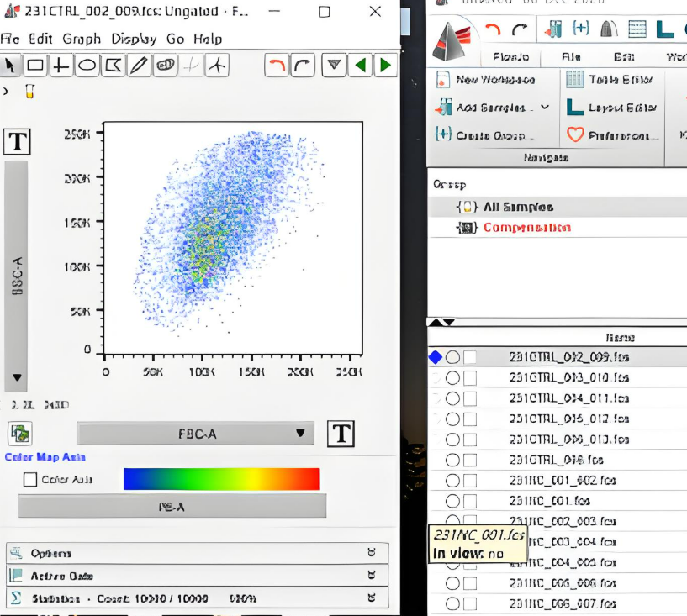This screenshot has height=616, width=687.
Task: Click Redo in the graph window toolbar
Action: [x=303, y=66]
